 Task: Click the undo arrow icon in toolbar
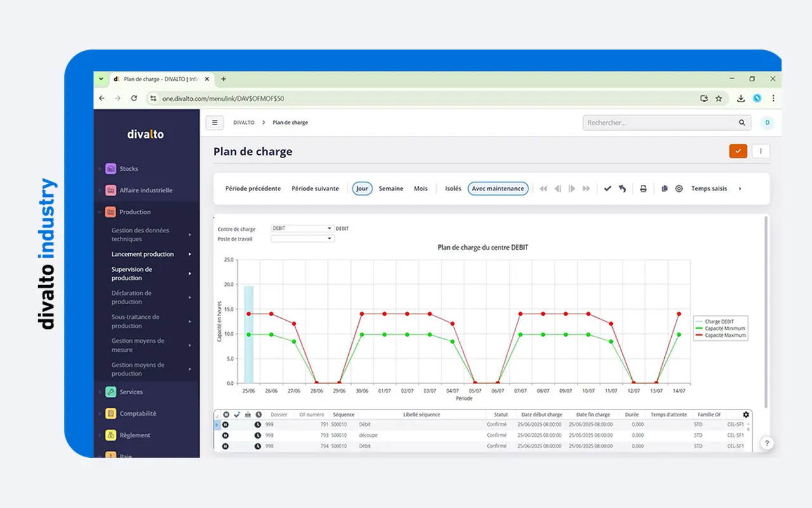(x=622, y=189)
